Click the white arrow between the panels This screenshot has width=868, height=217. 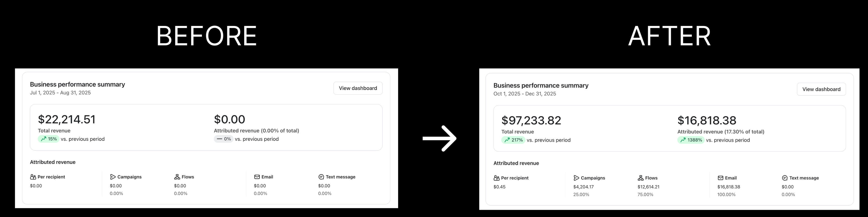tap(439, 138)
